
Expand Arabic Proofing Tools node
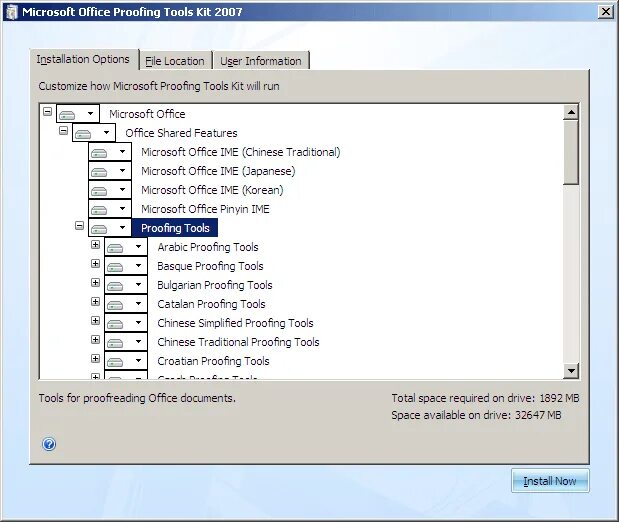(x=95, y=244)
